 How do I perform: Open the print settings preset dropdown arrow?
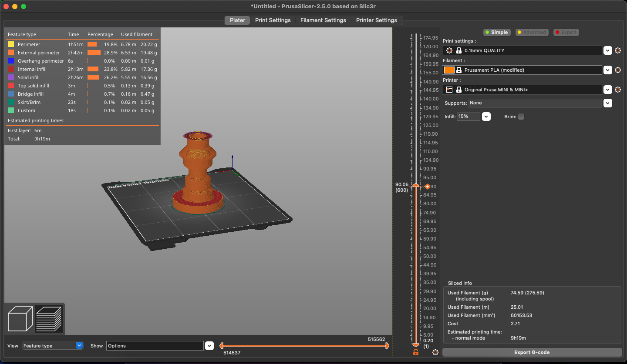pos(608,50)
